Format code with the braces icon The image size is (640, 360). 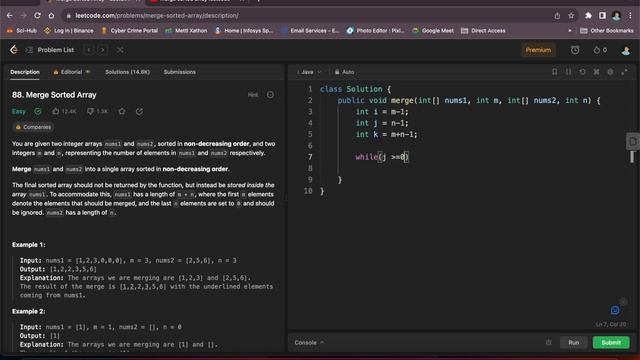coord(568,72)
